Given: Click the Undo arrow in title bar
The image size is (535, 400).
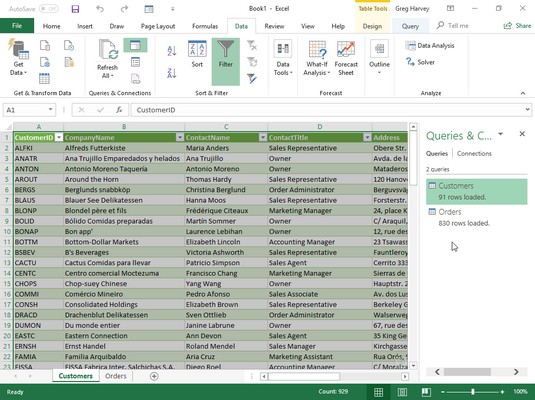Looking at the screenshot, I should [x=100, y=9].
